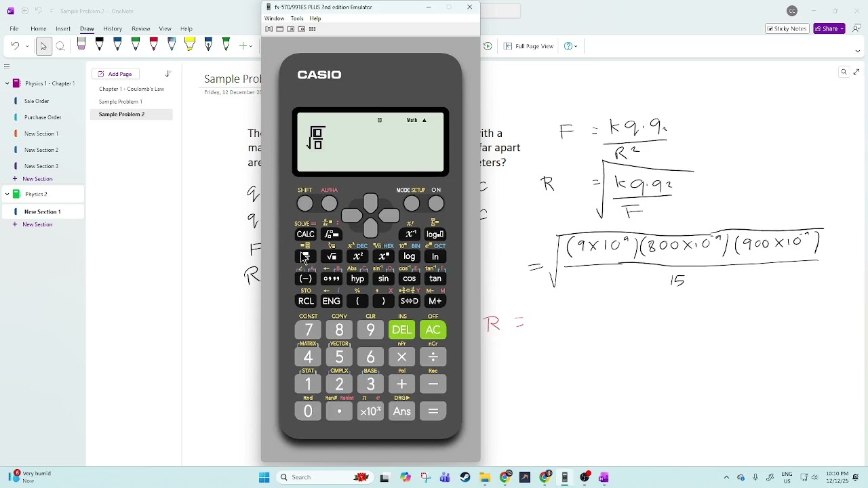868x488 pixels.
Task: Tap the calculator Ans key
Action: click(401, 411)
